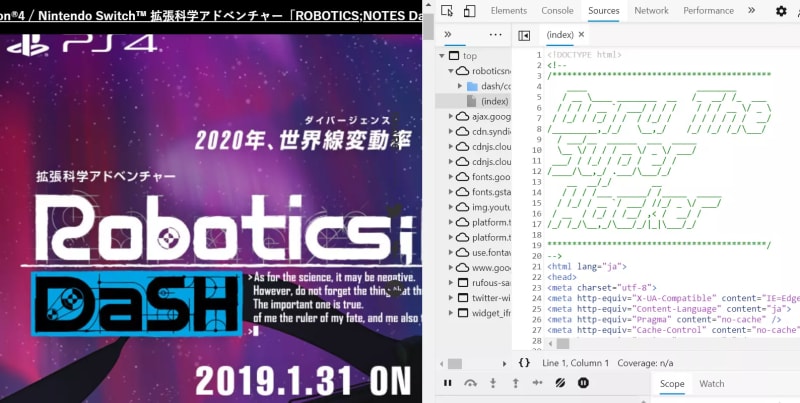Click the rufous-sa frame icon
Image resolution: width=800 pixels, height=403 pixels.
pyautogui.click(x=462, y=283)
